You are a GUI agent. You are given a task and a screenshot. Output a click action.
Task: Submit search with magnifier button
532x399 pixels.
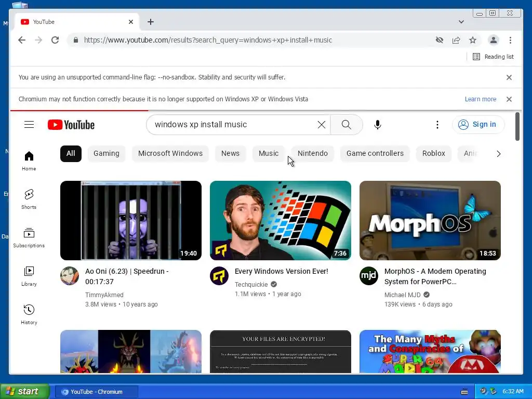(x=347, y=125)
